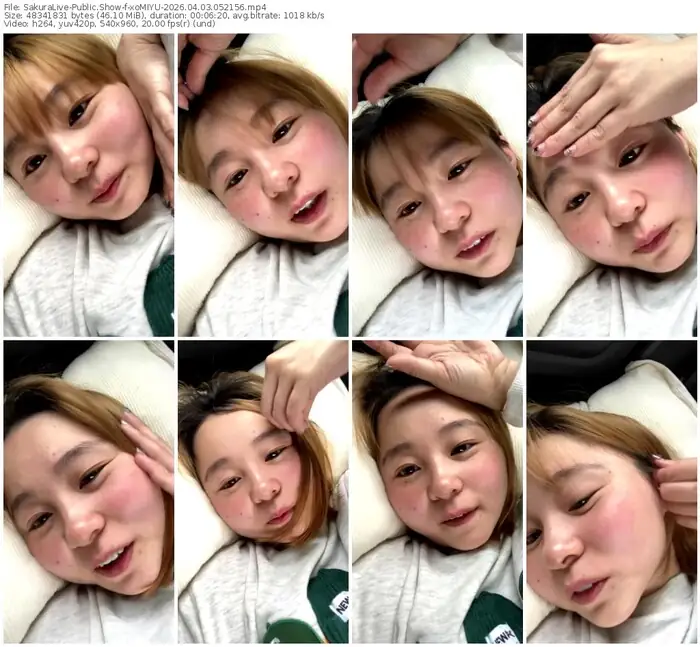Screen dimensions: 700x647
Task: Select the bottom-row first frame with smiling face
Action: pos(88,491)
